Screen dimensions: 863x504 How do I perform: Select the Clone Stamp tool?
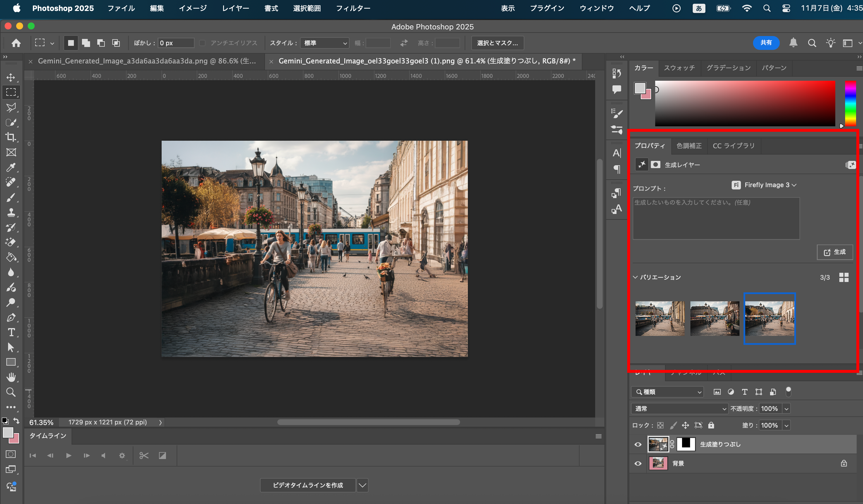(x=11, y=212)
